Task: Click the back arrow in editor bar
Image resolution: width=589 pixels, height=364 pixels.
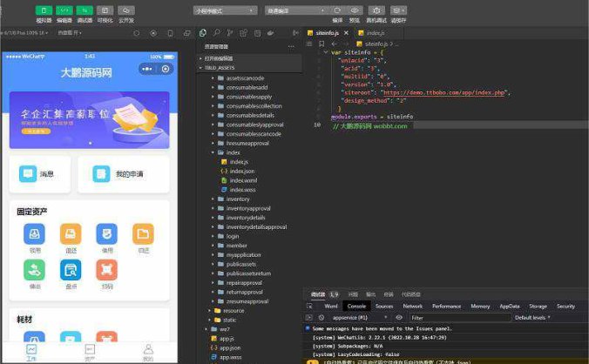Action: 334,44
